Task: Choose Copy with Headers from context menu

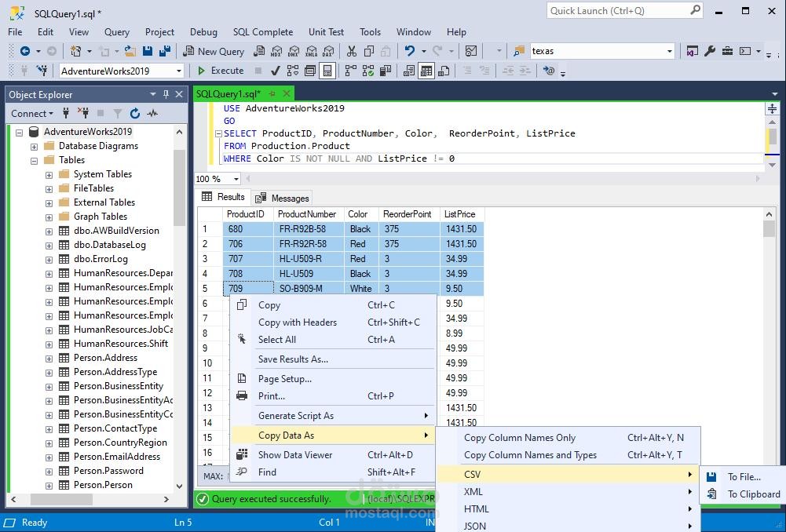Action: click(x=333, y=322)
